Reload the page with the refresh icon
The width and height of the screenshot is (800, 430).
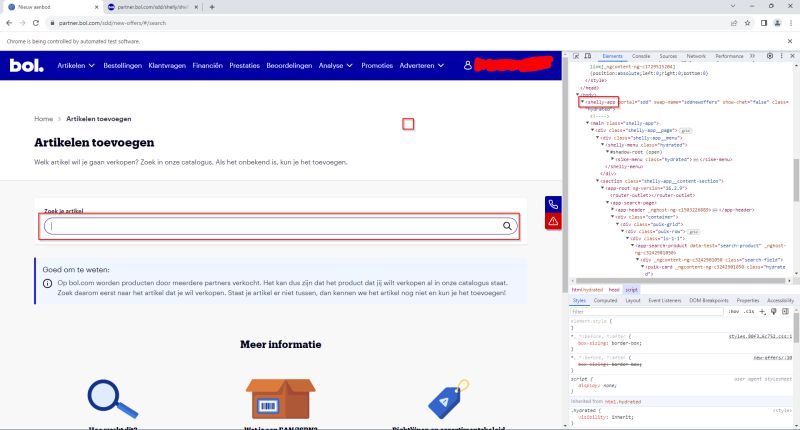[36, 23]
